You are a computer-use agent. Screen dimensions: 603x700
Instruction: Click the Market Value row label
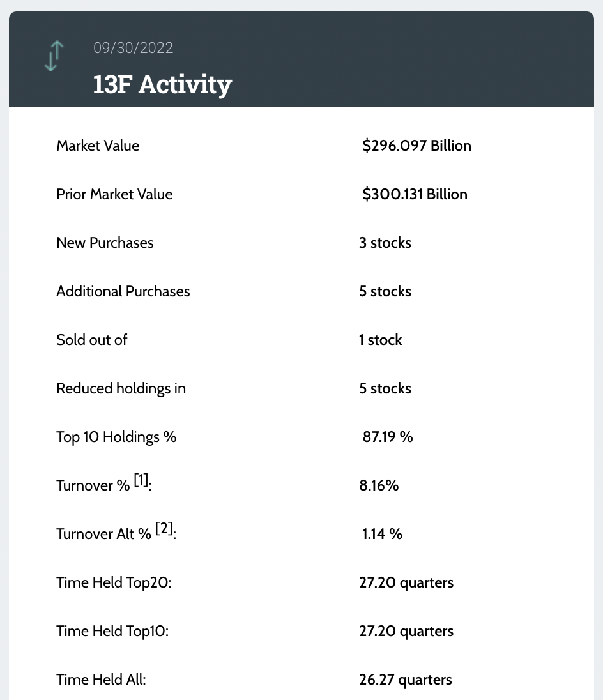click(x=98, y=146)
